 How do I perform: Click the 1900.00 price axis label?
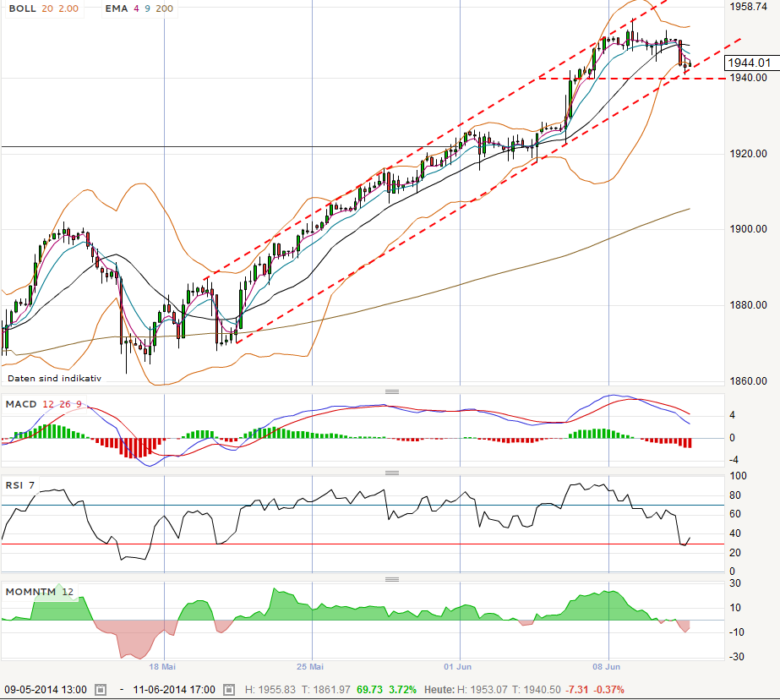pyautogui.click(x=748, y=229)
